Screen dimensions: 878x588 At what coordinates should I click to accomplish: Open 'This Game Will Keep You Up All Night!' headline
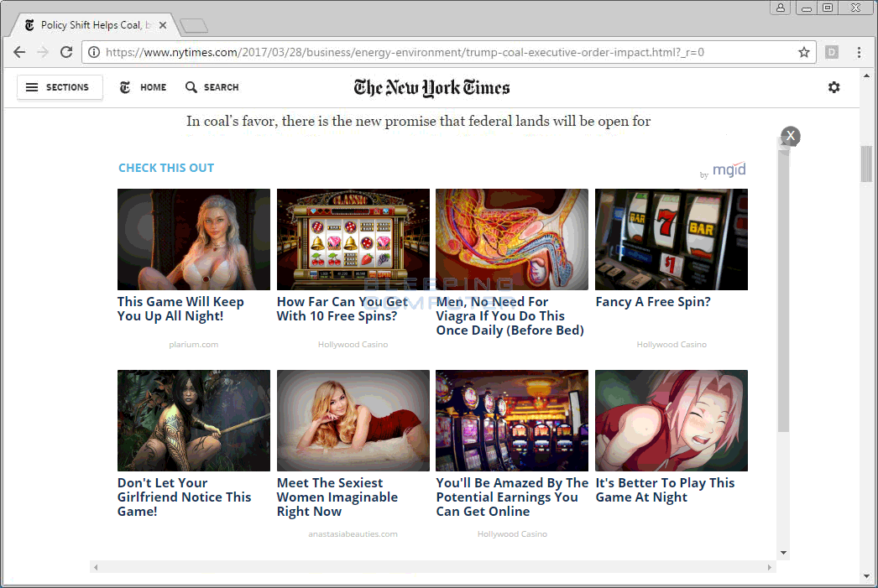(x=180, y=309)
